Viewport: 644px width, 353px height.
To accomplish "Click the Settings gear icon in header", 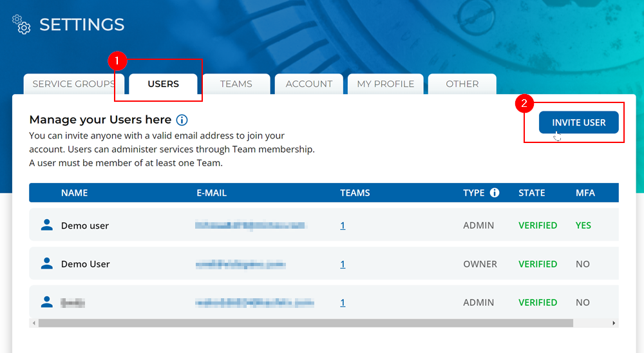I will 22,24.
